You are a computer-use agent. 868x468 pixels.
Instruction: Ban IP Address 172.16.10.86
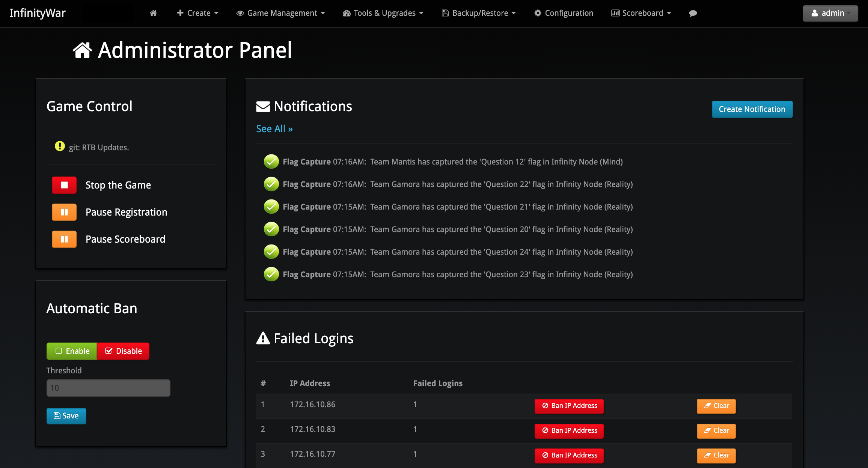coord(569,406)
